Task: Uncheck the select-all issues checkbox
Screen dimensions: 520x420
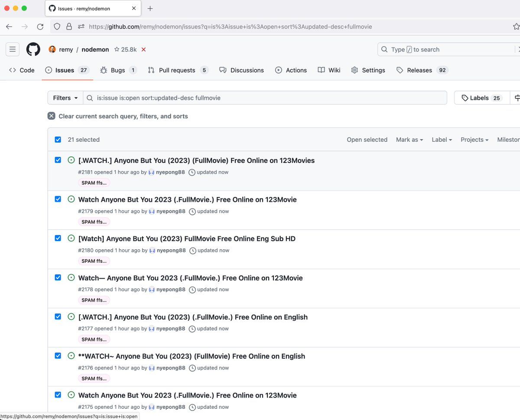Action: pos(58,140)
